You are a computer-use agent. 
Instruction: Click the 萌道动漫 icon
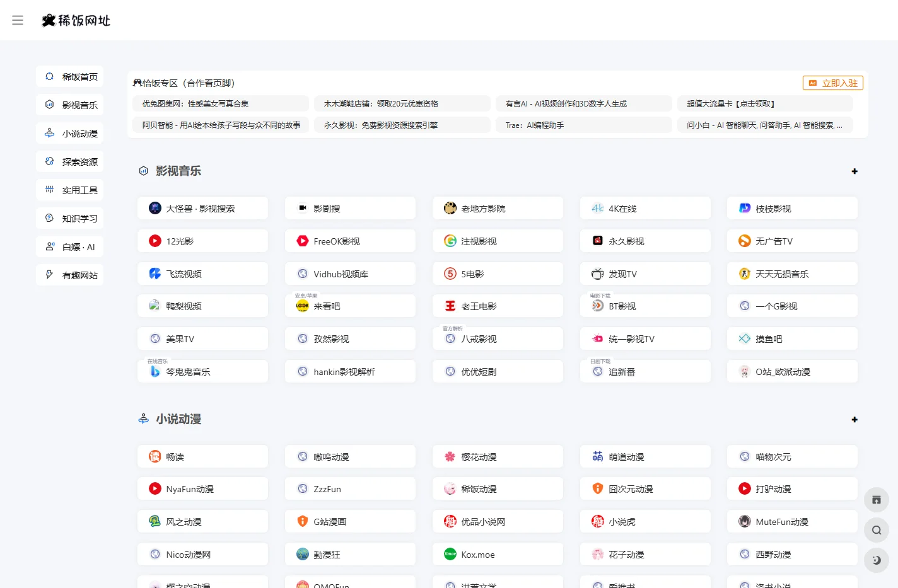(x=598, y=456)
